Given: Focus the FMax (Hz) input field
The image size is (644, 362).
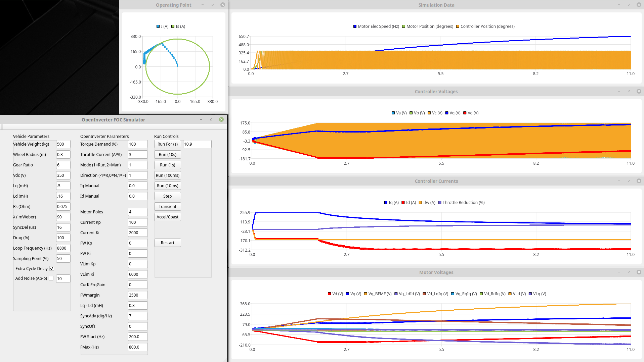Looking at the screenshot, I should pyautogui.click(x=137, y=347).
